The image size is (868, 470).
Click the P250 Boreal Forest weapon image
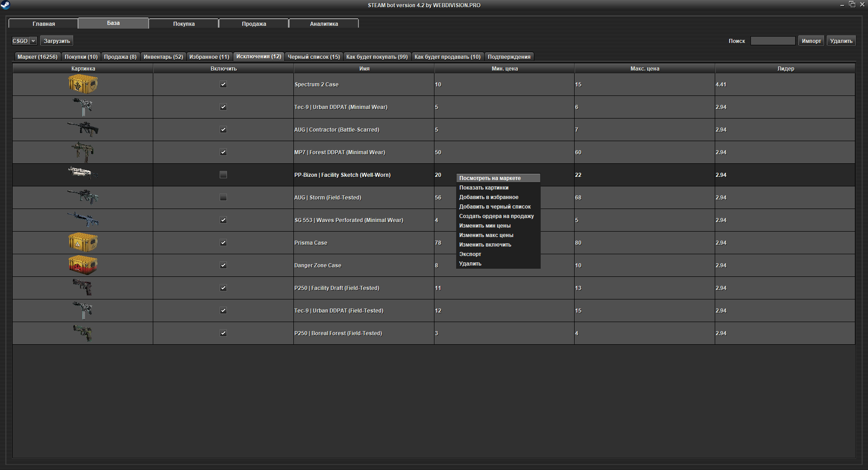click(x=83, y=333)
